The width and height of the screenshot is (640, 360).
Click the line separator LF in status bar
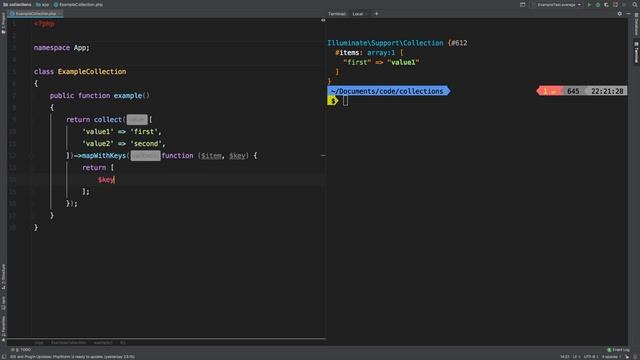575,357
